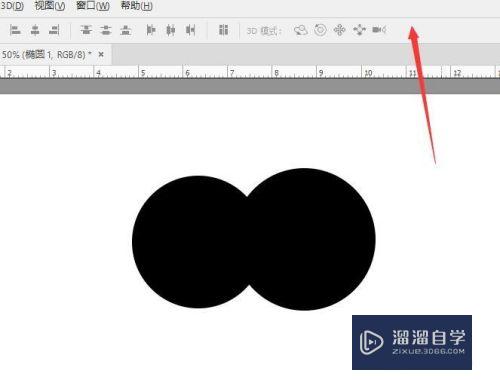Select the 3D rotate mode icon
This screenshot has width=500, height=380.
(301, 30)
